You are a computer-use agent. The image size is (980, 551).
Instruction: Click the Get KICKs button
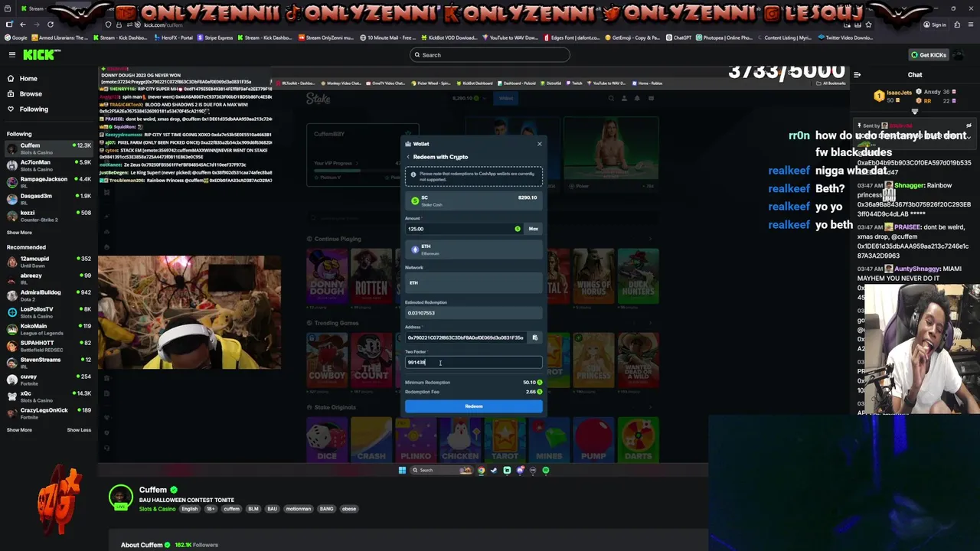tap(929, 55)
